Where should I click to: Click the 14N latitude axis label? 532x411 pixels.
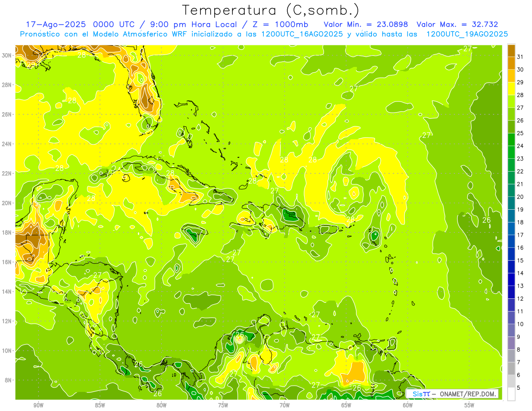coord(7,292)
